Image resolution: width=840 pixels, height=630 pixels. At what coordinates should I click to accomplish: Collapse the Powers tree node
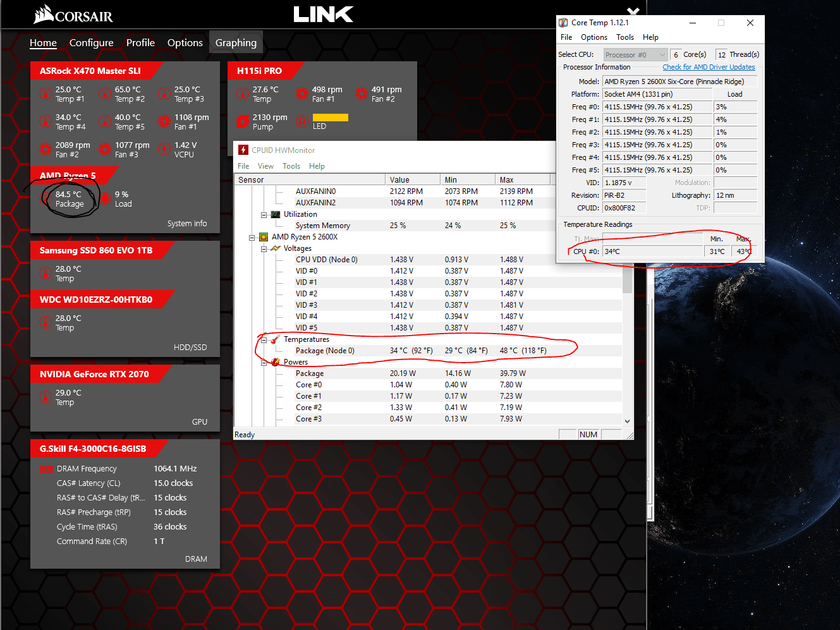(x=264, y=363)
